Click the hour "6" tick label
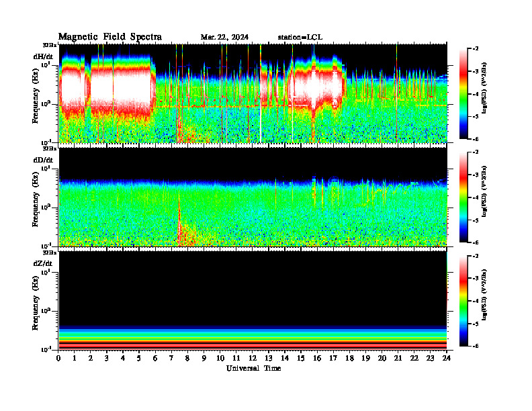The image size is (532, 411). 155,358
